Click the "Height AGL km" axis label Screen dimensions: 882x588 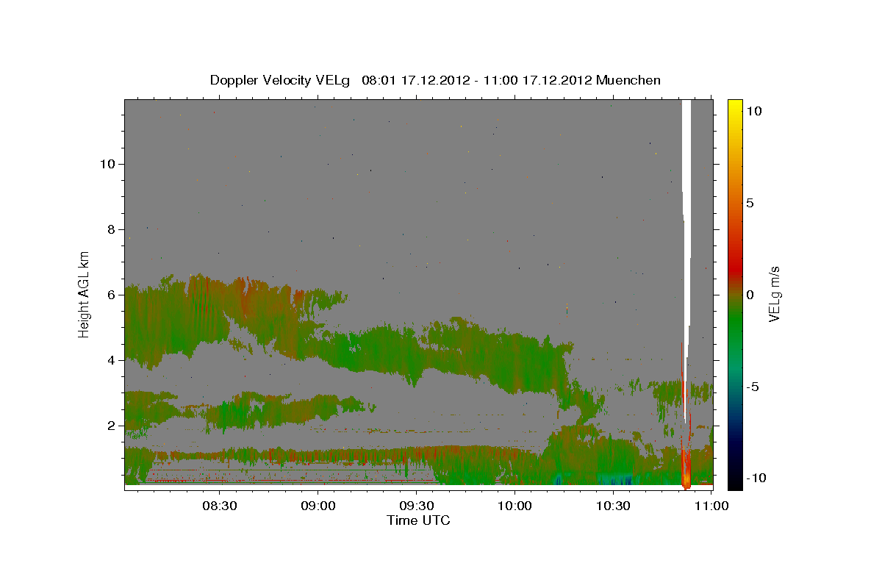point(85,293)
